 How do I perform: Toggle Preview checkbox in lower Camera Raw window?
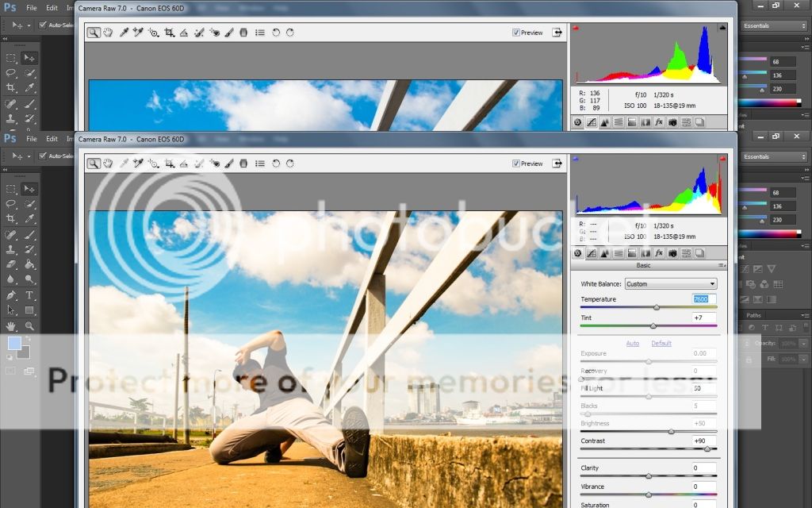tap(515, 164)
